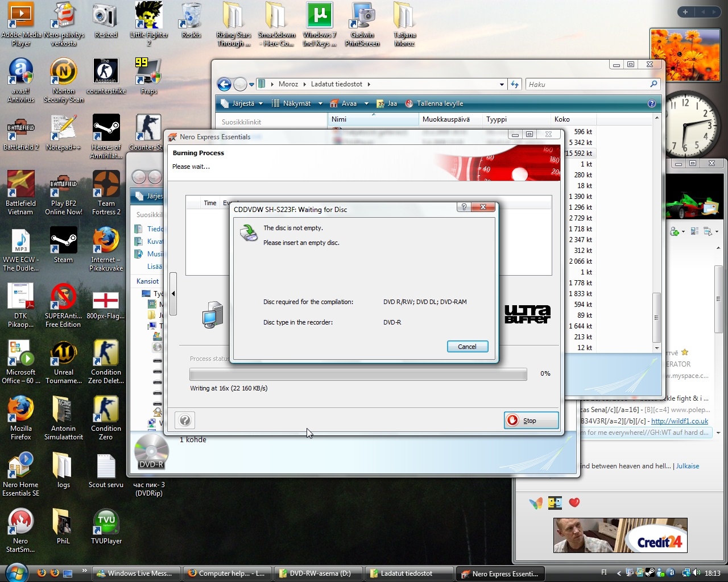Go back in the Ladatut tiedostot Explorer window

click(224, 84)
